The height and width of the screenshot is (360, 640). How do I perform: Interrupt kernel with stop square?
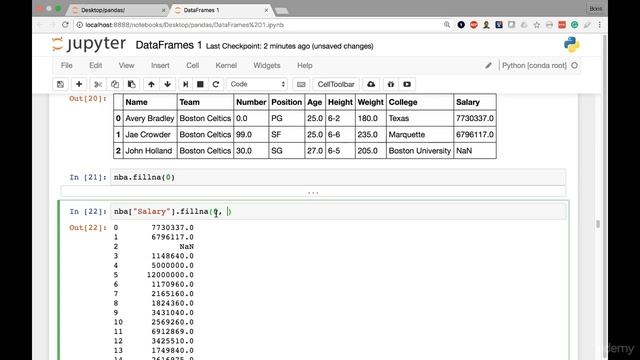point(200,84)
